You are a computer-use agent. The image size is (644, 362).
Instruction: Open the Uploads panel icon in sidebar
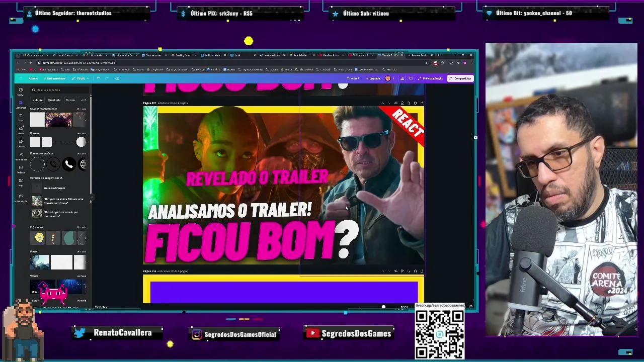coord(21,143)
